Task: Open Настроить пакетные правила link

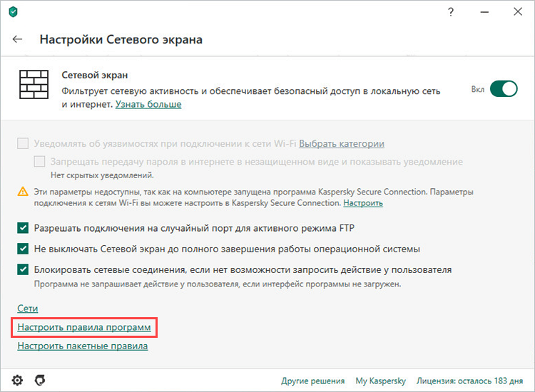Action: 83,346
